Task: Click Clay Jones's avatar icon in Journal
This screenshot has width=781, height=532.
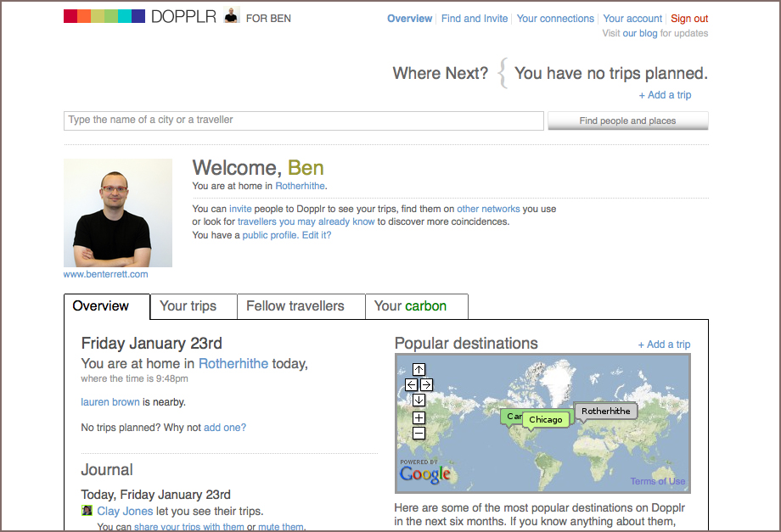Action: [x=87, y=511]
